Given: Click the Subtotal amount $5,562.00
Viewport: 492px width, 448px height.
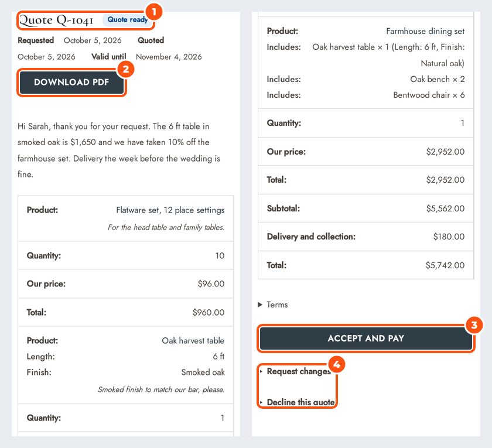Looking at the screenshot, I should coord(445,208).
